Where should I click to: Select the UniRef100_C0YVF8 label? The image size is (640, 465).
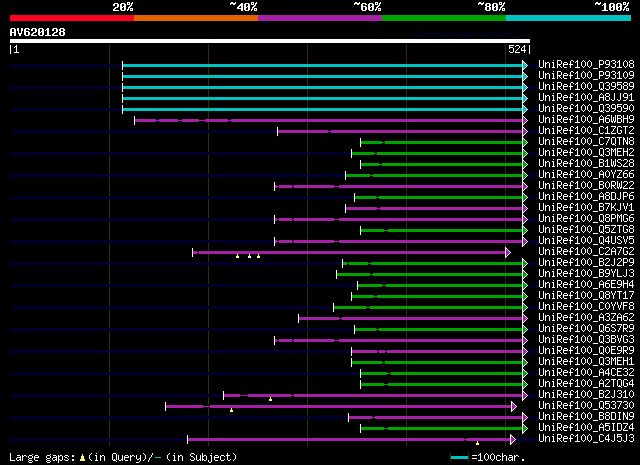(x=586, y=307)
